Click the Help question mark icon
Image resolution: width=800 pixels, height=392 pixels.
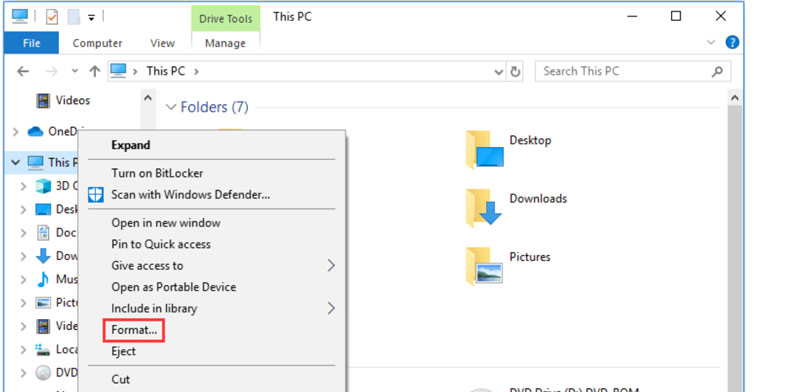tap(732, 42)
